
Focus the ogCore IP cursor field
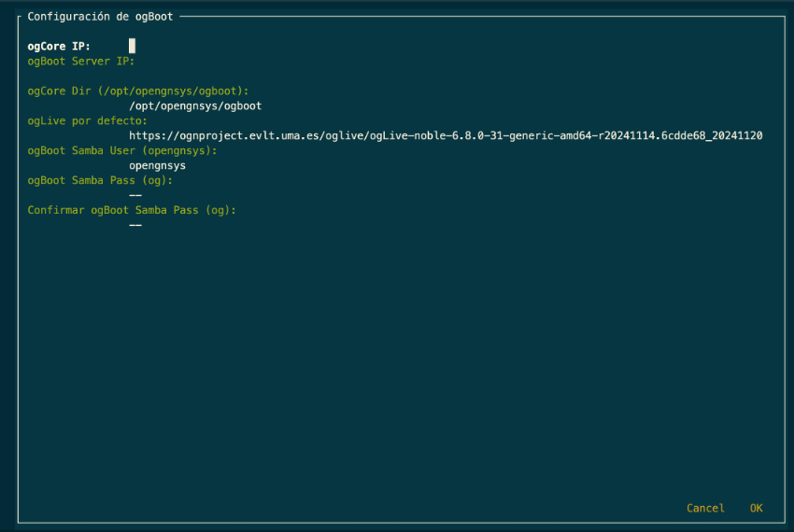click(x=132, y=46)
